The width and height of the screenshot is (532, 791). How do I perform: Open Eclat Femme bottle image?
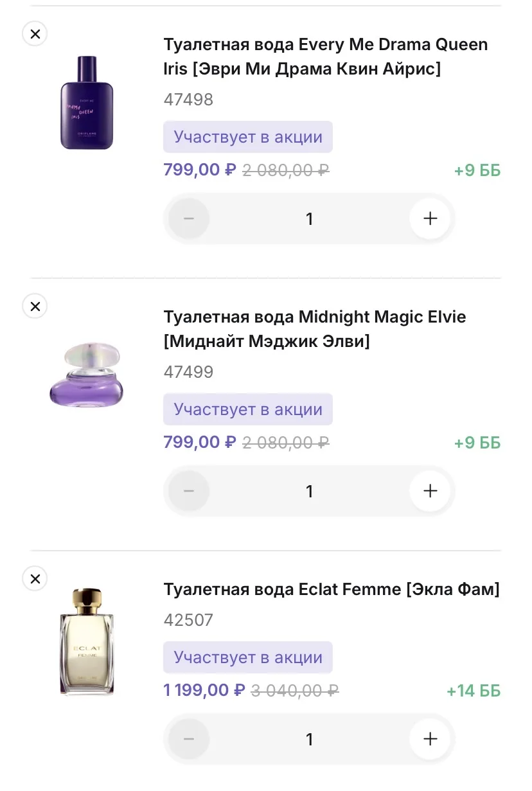click(87, 641)
